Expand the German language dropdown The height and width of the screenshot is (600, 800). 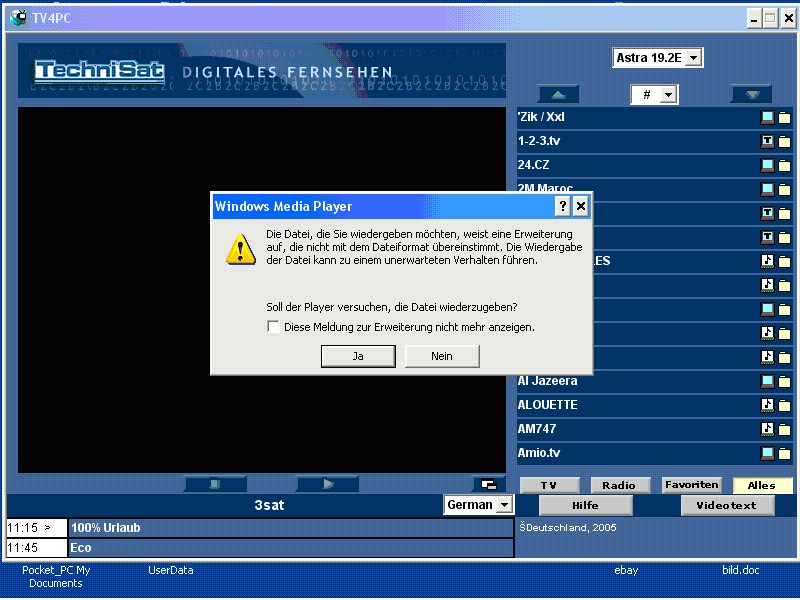click(503, 506)
